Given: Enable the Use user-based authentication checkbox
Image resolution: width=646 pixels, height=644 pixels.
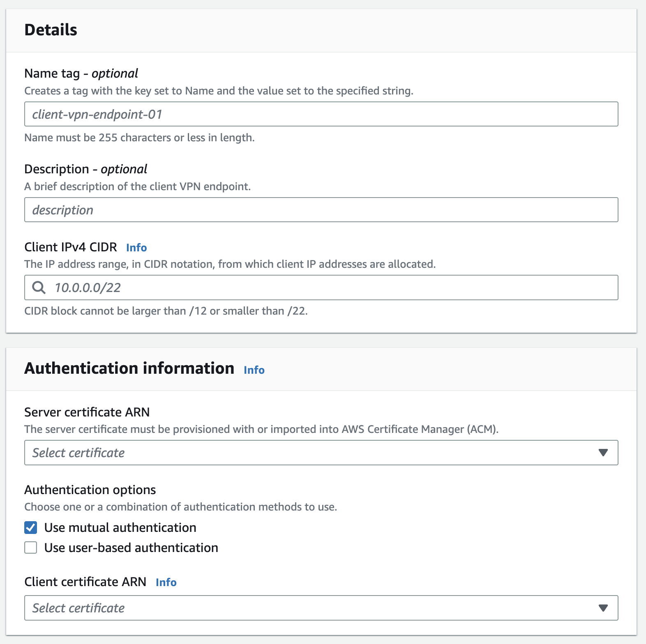Looking at the screenshot, I should coord(31,547).
